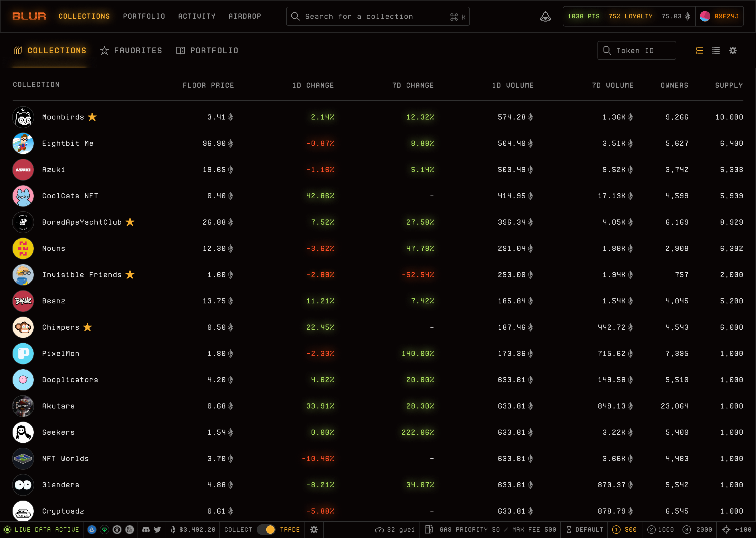Click the Nouns collection avatar

point(23,249)
